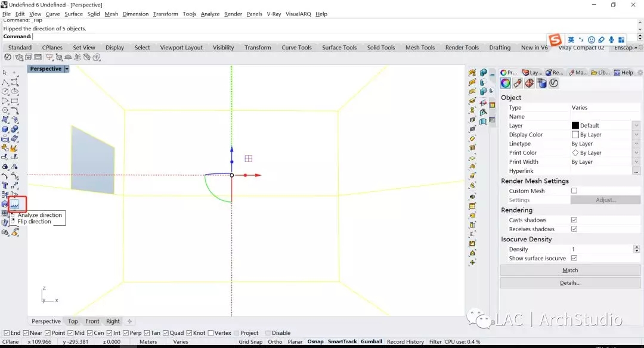Image resolution: width=644 pixels, height=348 pixels.
Task: Click the arrow selection pointer tool
Action: point(5,73)
